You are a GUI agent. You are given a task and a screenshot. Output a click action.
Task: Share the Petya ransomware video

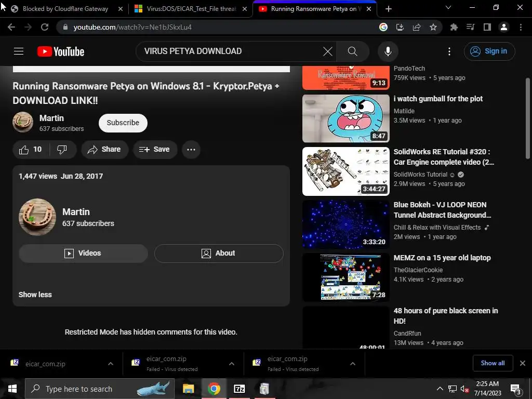point(104,150)
